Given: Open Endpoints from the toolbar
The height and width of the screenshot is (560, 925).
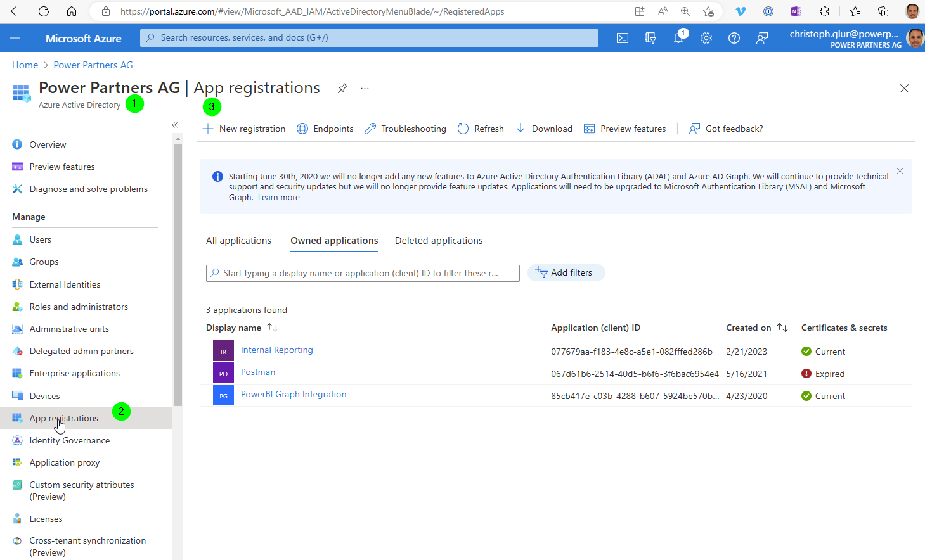Looking at the screenshot, I should point(325,129).
